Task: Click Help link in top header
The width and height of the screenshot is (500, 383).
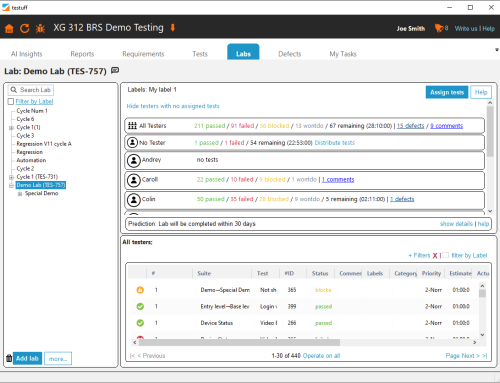Action: click(489, 29)
